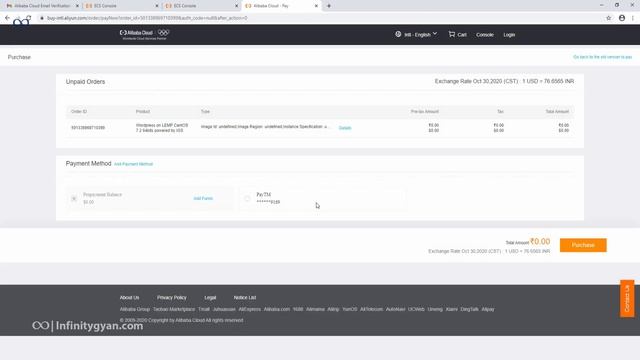The height and width of the screenshot is (360, 640).
Task: Close the Alibaba Cloud Pay tab
Action: coord(316,6)
